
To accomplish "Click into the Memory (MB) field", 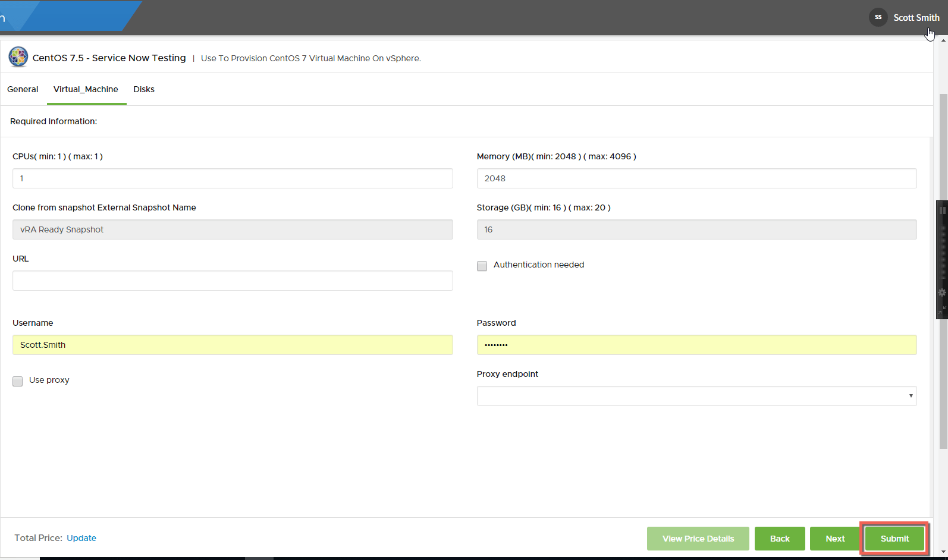I will (x=696, y=178).
